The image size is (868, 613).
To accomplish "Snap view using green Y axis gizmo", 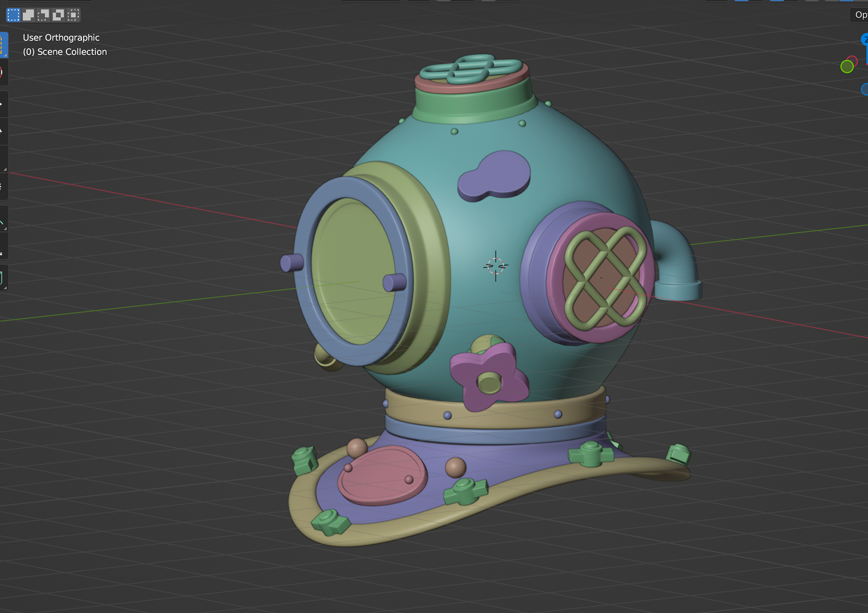I will pos(847,67).
